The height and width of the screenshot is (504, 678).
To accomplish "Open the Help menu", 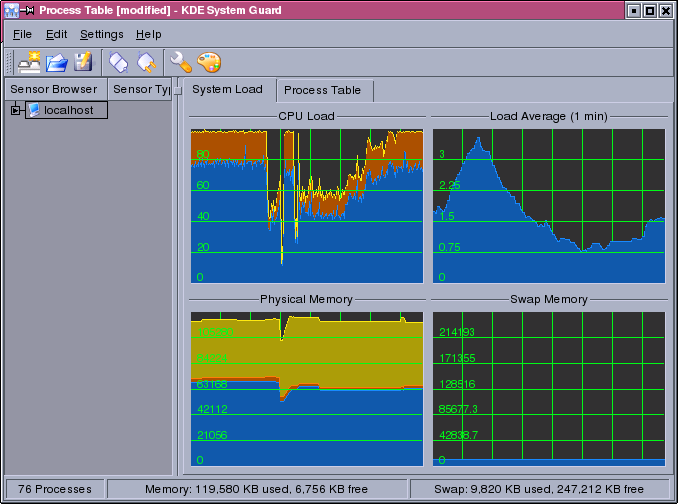I will 148,34.
